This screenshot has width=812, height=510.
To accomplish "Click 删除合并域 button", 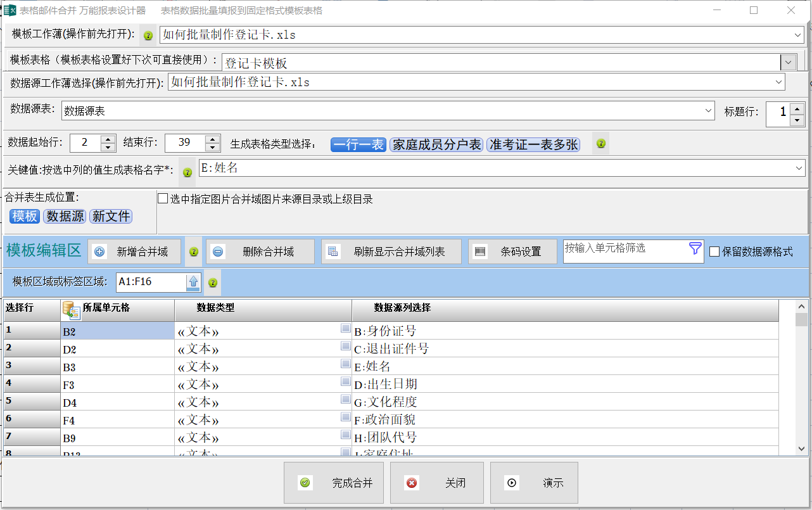I will (x=260, y=252).
